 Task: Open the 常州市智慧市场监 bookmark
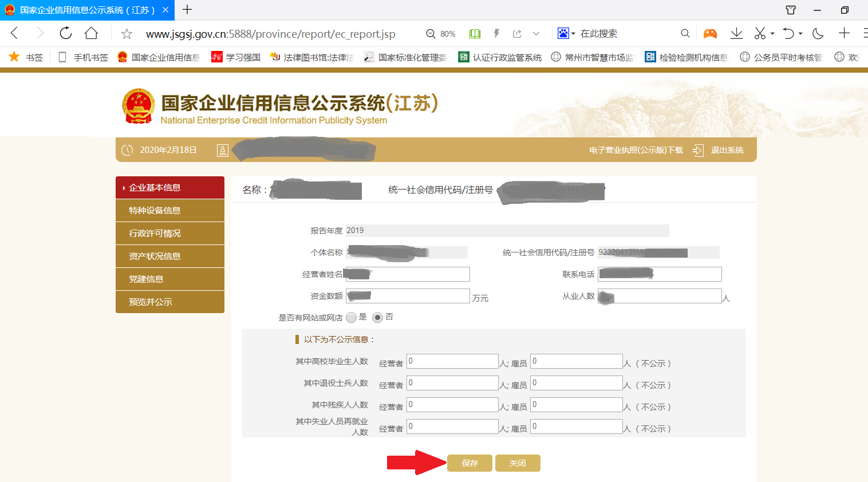(x=593, y=57)
